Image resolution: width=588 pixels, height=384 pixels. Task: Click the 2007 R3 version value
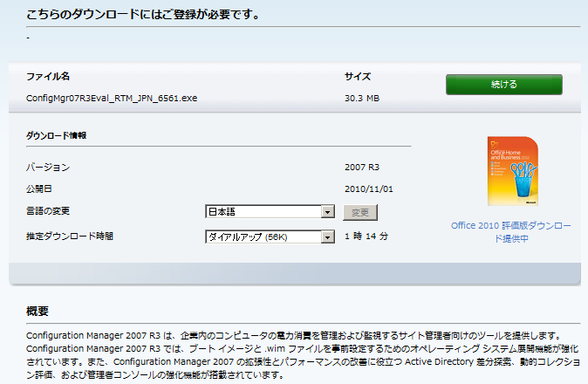pos(362,167)
